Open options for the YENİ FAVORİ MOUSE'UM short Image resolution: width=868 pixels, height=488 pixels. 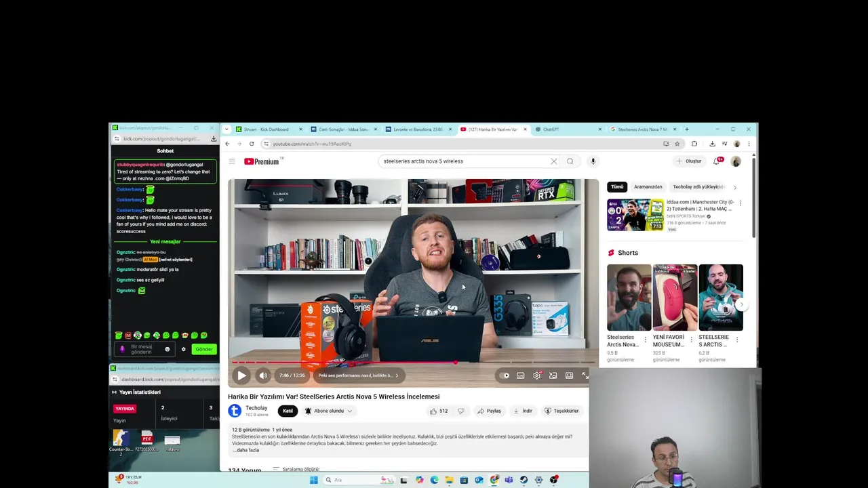[691, 340]
